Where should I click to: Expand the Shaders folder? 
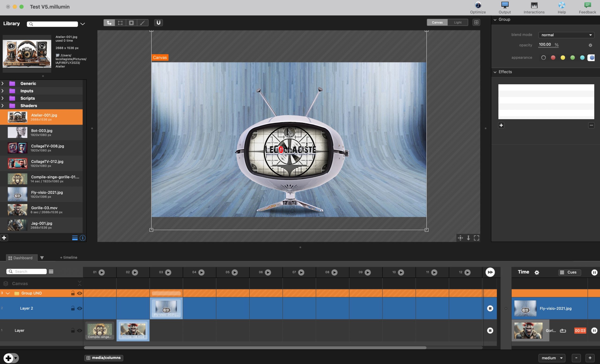[3, 106]
